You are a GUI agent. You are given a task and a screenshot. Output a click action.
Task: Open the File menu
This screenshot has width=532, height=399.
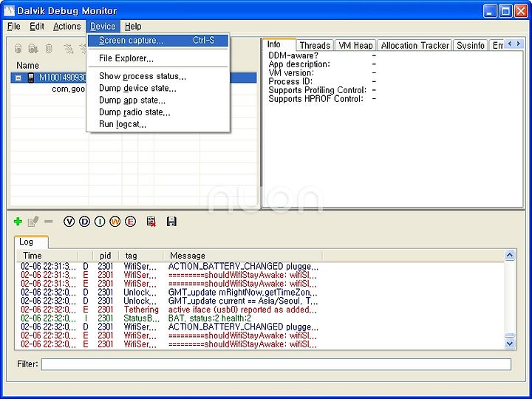click(x=13, y=26)
